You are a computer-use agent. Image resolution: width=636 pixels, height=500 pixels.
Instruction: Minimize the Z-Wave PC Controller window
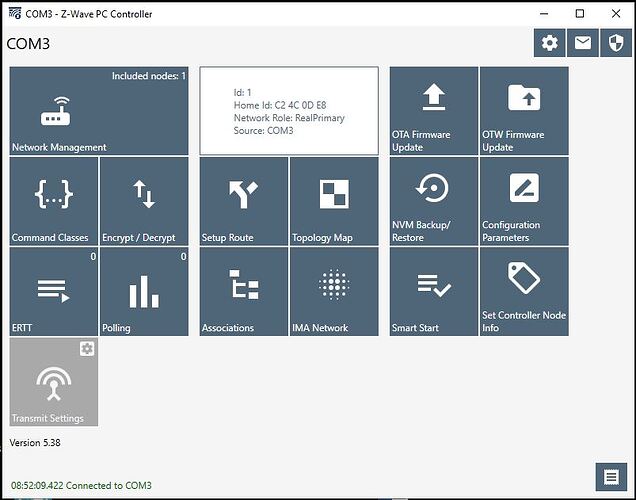pyautogui.click(x=544, y=14)
